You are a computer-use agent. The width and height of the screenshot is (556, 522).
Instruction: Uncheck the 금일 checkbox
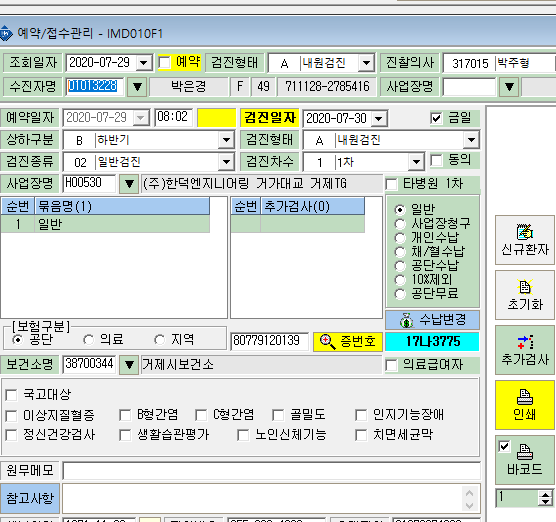coord(436,118)
